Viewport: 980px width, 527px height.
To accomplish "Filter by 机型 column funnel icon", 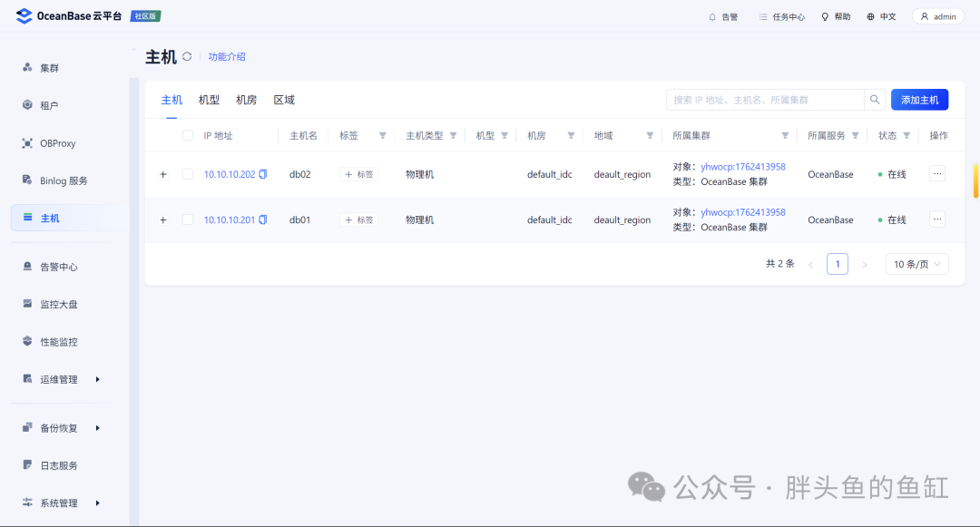I will click(505, 135).
